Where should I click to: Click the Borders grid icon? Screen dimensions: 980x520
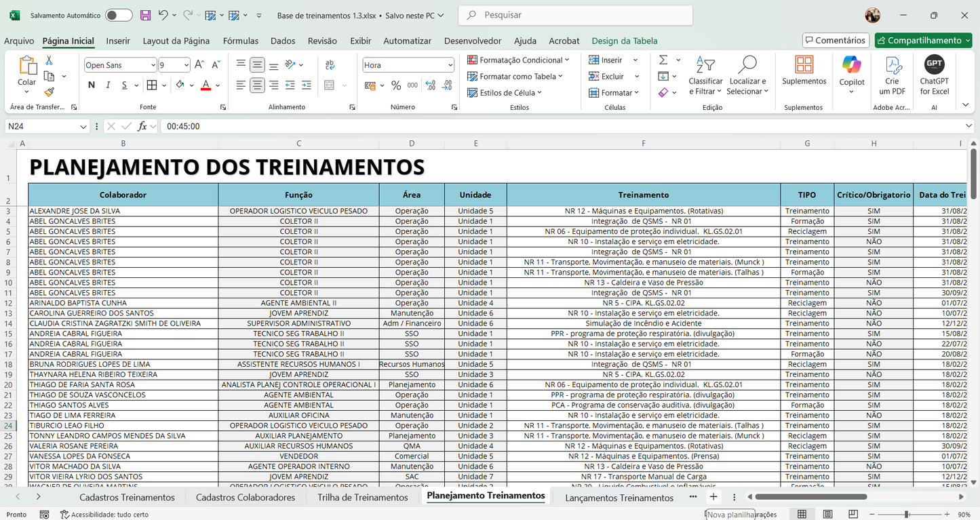(152, 85)
